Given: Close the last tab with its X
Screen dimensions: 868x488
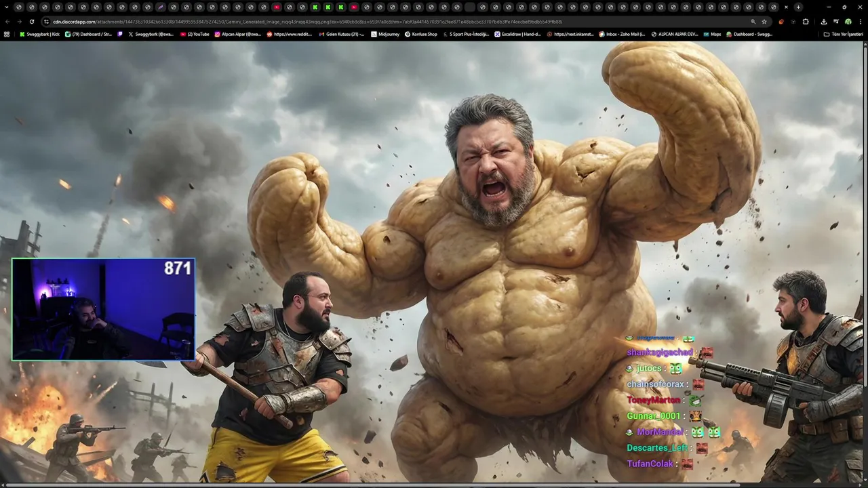Looking at the screenshot, I should pyautogui.click(x=786, y=7).
